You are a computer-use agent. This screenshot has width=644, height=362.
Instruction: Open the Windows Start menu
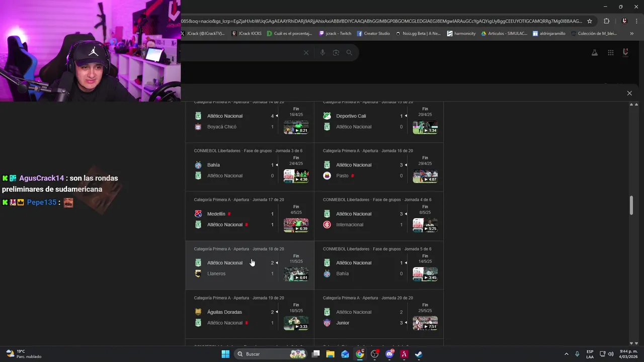225,354
